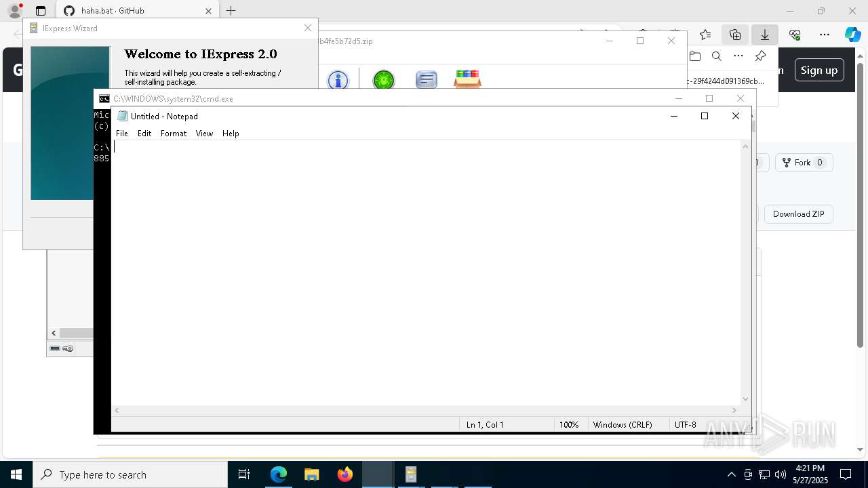Click Notepad horizontal scrollbar left arrow
Image resolution: width=868 pixels, height=488 pixels.
pos(117,410)
